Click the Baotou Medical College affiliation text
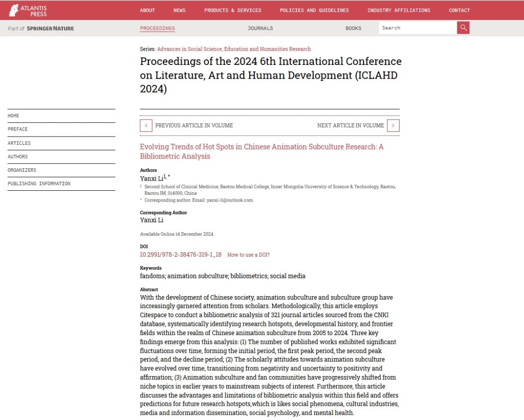 click(x=270, y=190)
